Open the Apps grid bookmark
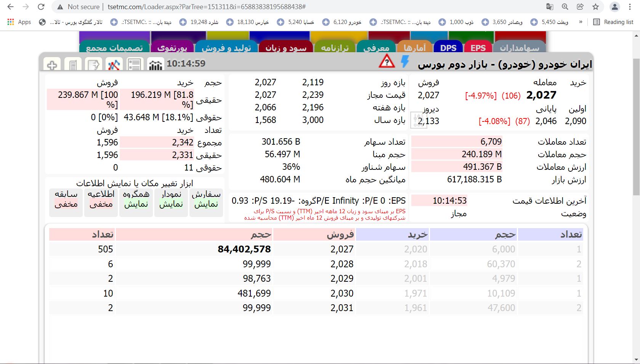Viewport: 640px width, 364px height. 19,22
